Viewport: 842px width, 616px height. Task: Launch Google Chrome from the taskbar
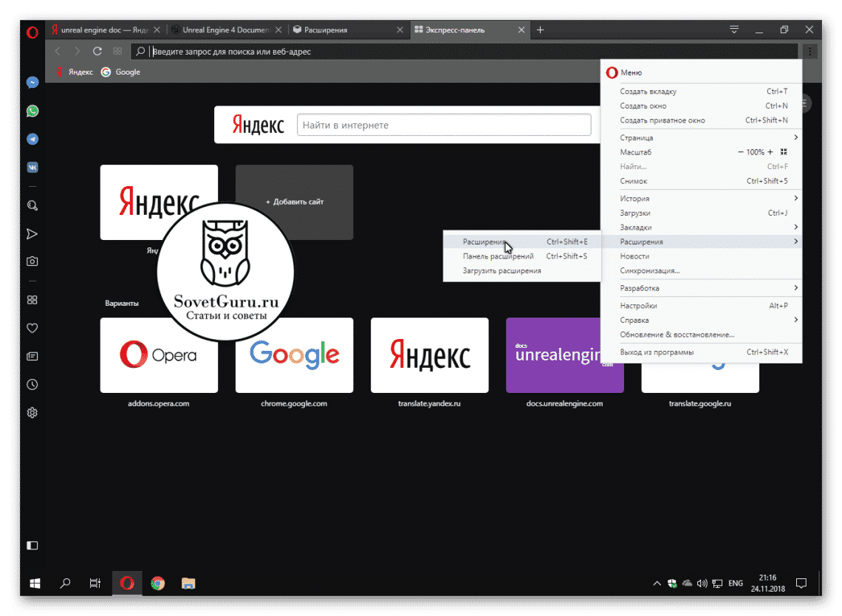tap(158, 584)
